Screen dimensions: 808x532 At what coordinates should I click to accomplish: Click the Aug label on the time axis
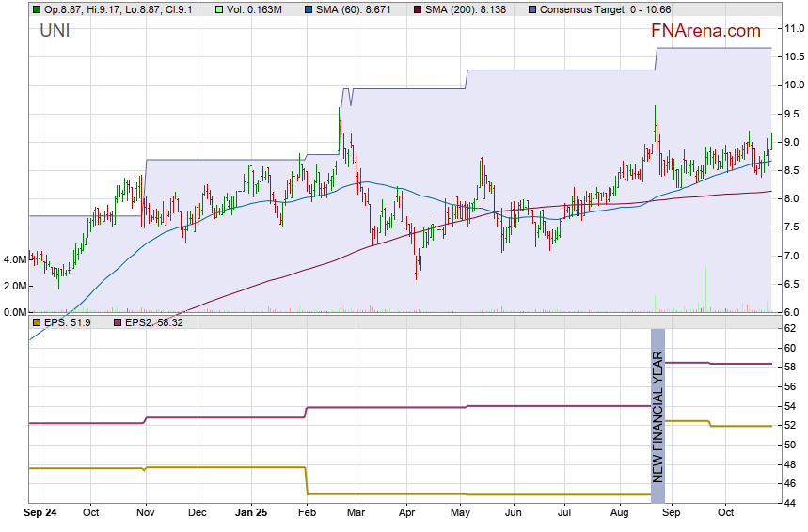pos(618,513)
